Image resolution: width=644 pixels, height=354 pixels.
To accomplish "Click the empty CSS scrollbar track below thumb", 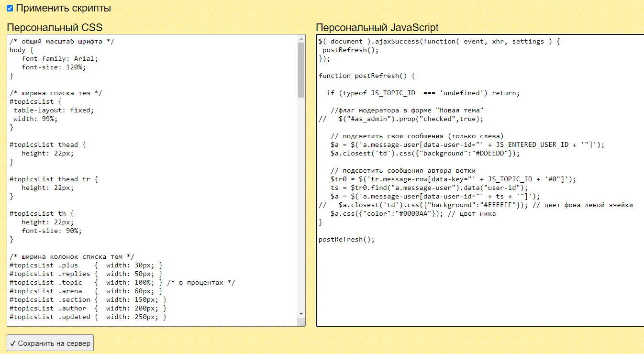I will pyautogui.click(x=301, y=201).
